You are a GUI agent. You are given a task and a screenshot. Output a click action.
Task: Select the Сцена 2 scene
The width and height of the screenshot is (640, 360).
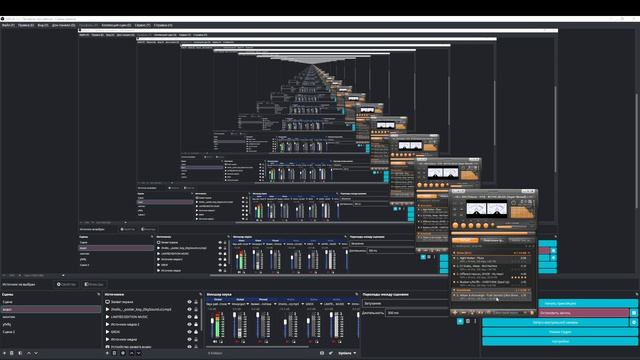coord(51,332)
